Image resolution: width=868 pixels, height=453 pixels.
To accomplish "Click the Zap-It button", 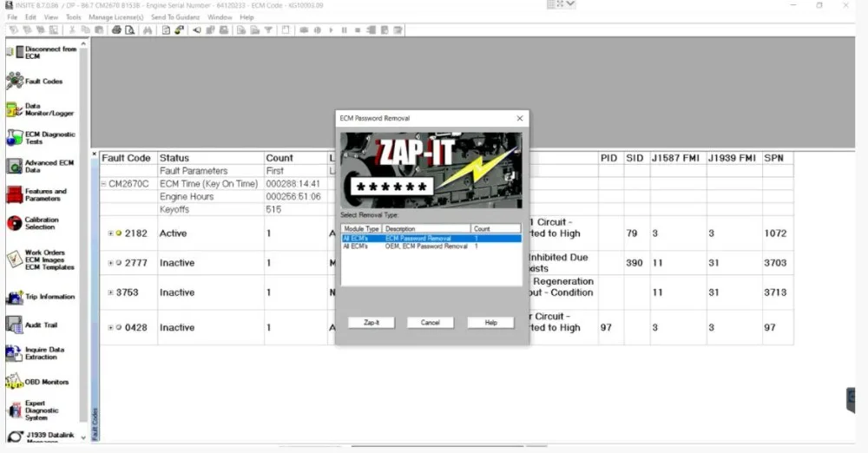I will coord(372,322).
